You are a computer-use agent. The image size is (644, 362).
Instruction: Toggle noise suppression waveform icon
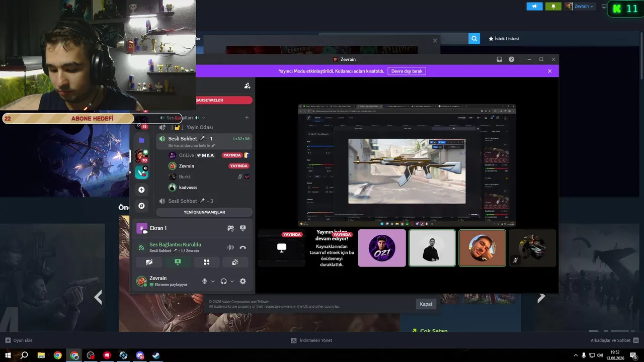click(x=230, y=247)
